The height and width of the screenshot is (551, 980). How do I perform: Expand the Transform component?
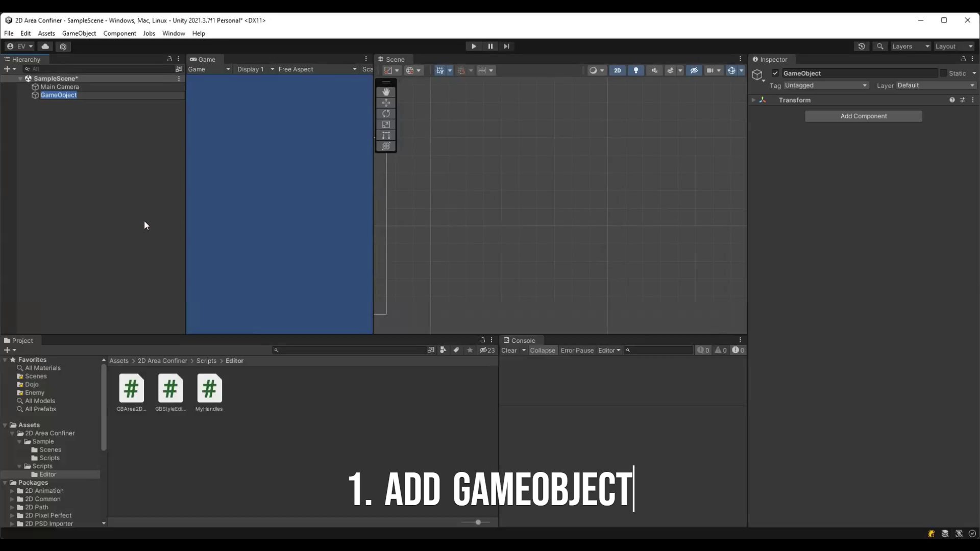click(x=753, y=100)
